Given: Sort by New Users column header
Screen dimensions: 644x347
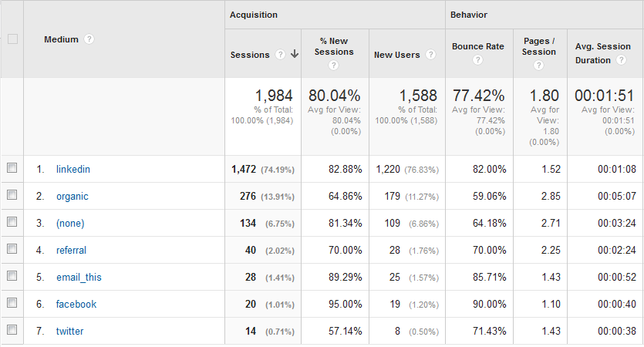Looking at the screenshot, I should (397, 55).
